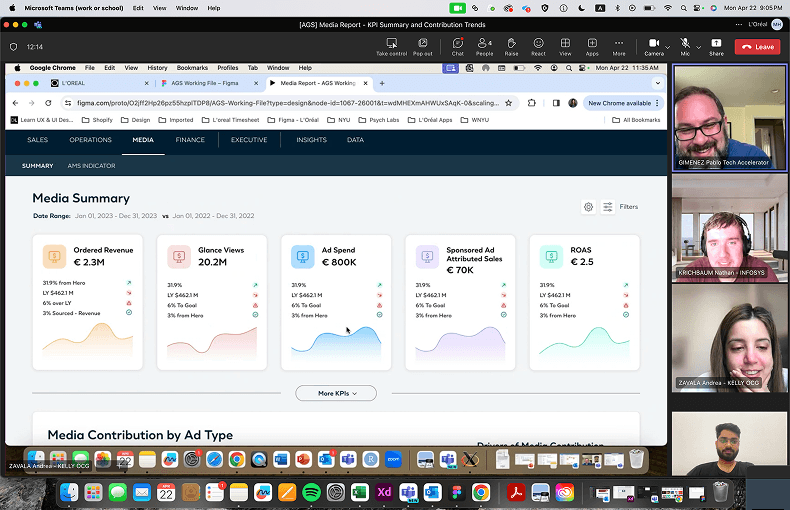Go back in shared Chrome window

pyautogui.click(x=16, y=103)
